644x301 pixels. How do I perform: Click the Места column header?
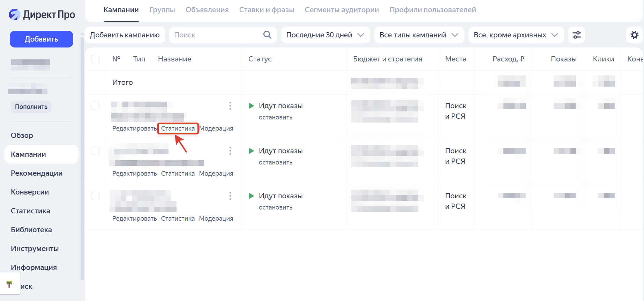(456, 59)
